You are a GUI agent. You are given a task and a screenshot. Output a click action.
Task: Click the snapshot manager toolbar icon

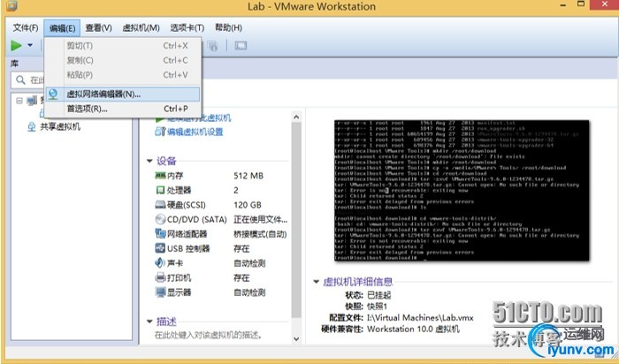(x=213, y=46)
